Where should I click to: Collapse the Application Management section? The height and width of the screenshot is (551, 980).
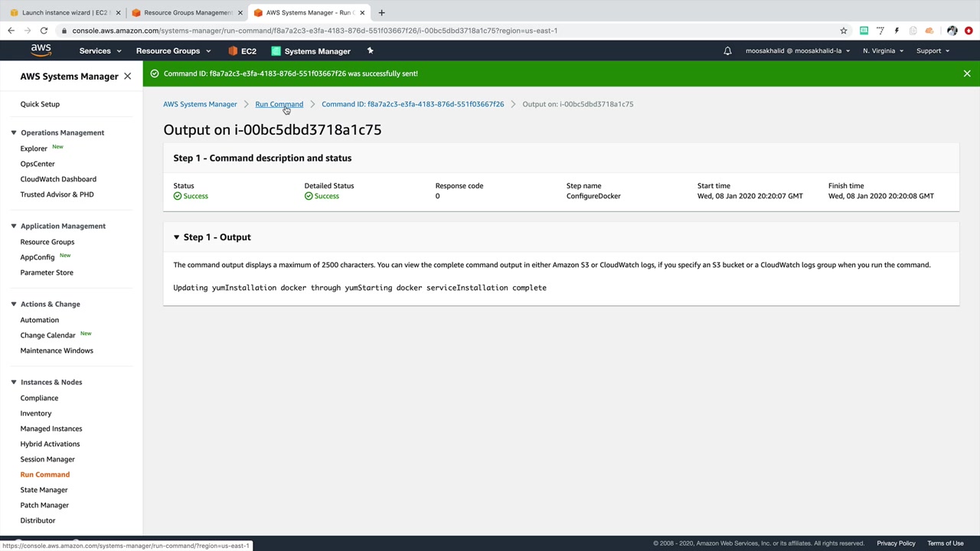coord(14,226)
